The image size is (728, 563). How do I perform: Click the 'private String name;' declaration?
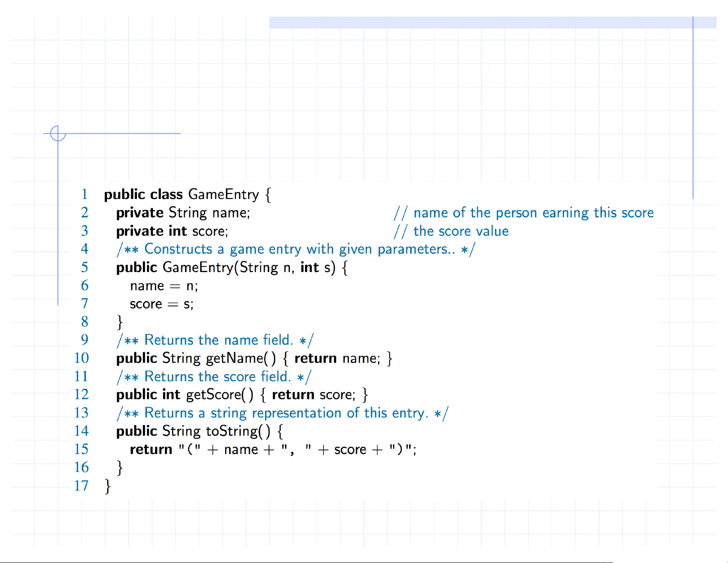183,213
